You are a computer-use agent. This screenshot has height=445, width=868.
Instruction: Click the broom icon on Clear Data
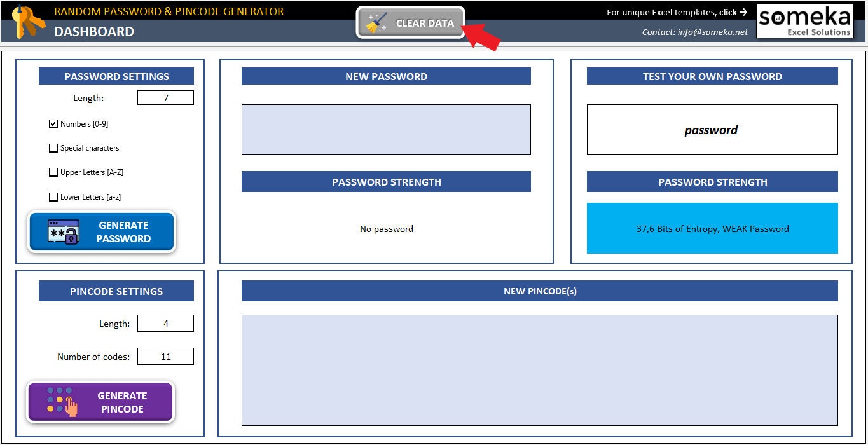tap(378, 21)
